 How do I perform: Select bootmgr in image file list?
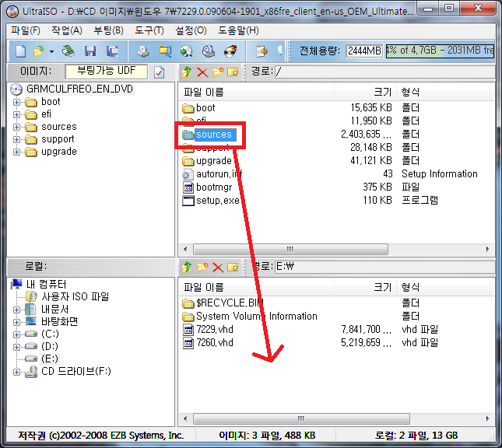tap(214, 187)
